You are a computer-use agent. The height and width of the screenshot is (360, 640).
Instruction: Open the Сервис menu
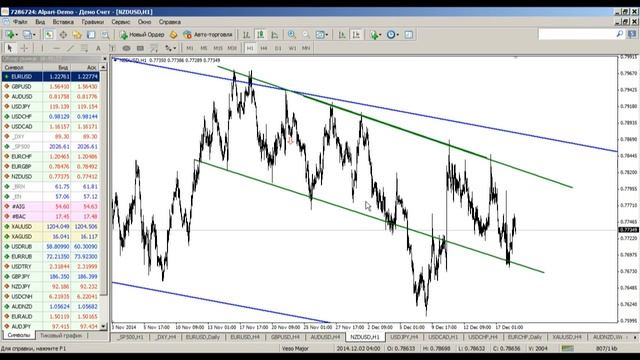click(x=120, y=22)
